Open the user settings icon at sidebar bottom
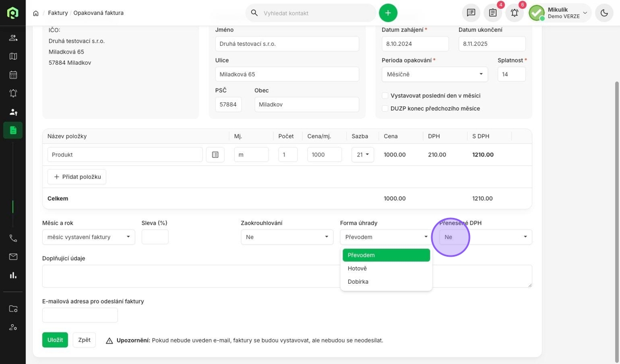620x364 pixels. coord(13,327)
